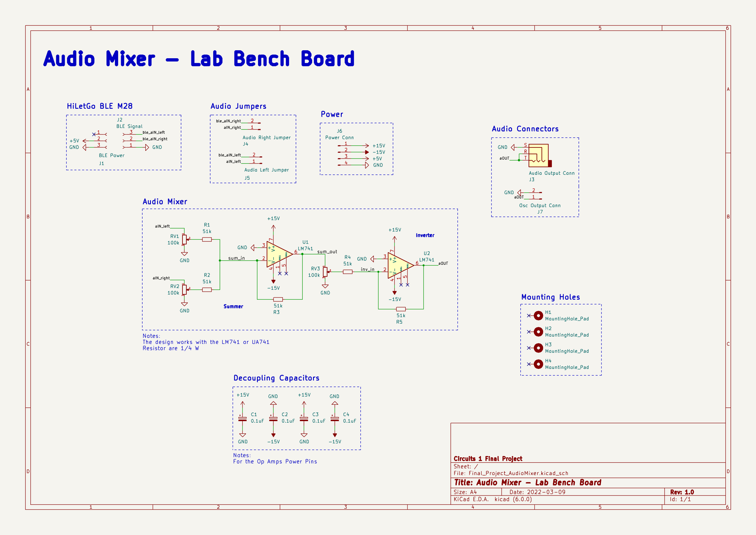The image size is (756, 535).
Task: Click the Inverter annotation text
Action: [425, 235]
